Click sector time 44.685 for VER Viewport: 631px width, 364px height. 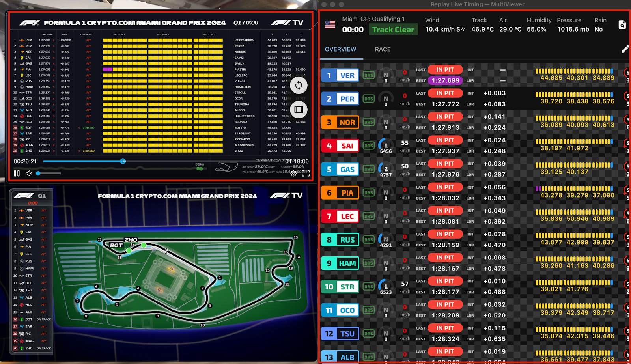[x=551, y=78]
